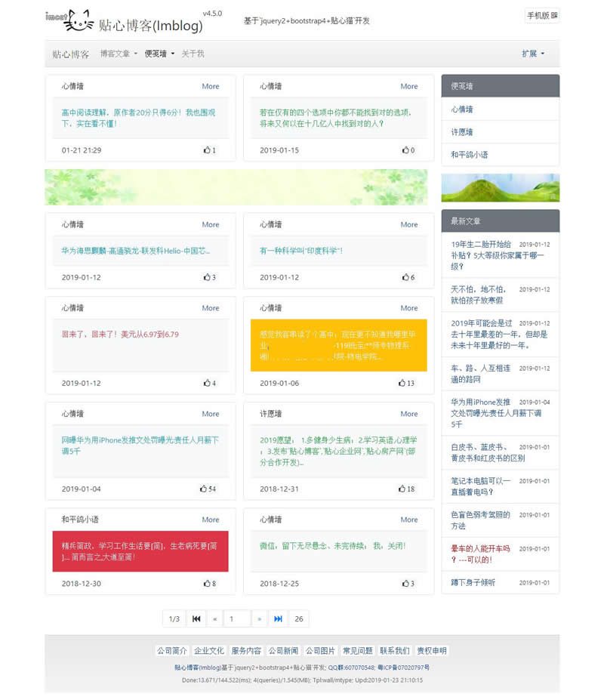Go to first page icon
Image resolution: width=604 pixels, height=700 pixels.
pos(196,618)
